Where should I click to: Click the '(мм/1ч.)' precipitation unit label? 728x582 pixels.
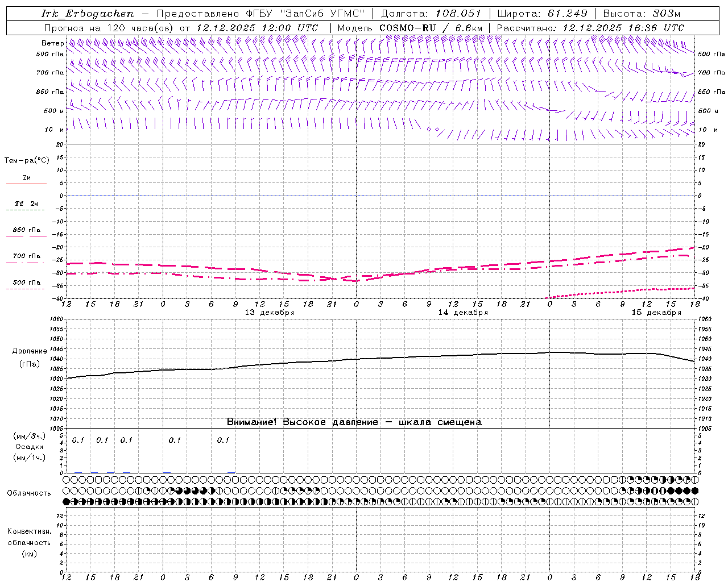tap(29, 458)
